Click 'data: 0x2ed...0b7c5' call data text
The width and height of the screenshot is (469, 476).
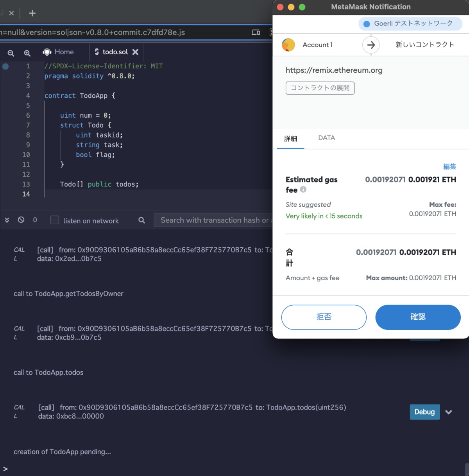tap(69, 259)
